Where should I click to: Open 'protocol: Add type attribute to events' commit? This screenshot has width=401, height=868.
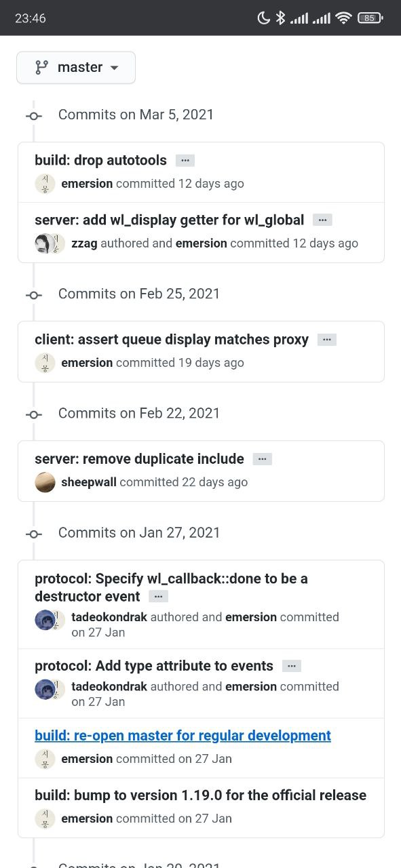pyautogui.click(x=154, y=667)
